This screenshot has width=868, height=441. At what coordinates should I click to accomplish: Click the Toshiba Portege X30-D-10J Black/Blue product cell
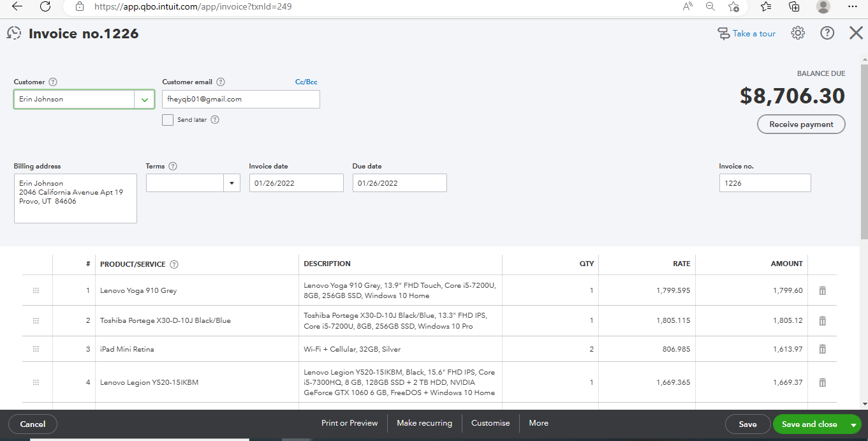point(196,320)
